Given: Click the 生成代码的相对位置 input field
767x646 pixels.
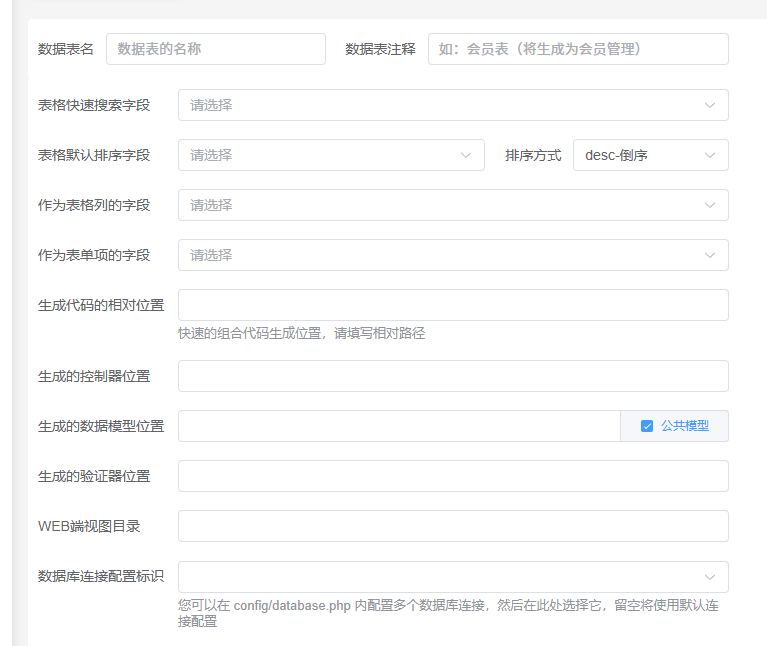Looking at the screenshot, I should click(453, 305).
